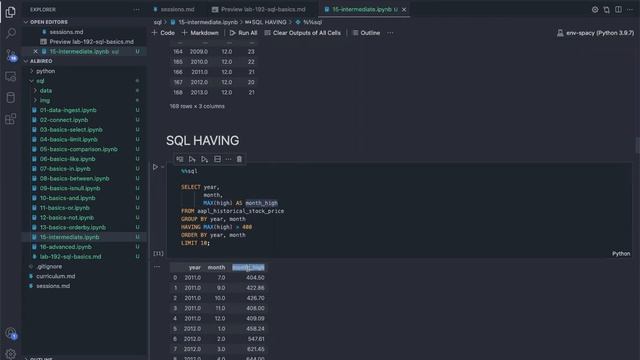Screen dimensions: 640x360
Task: Open notebook Outline button
Action: pos(367,33)
